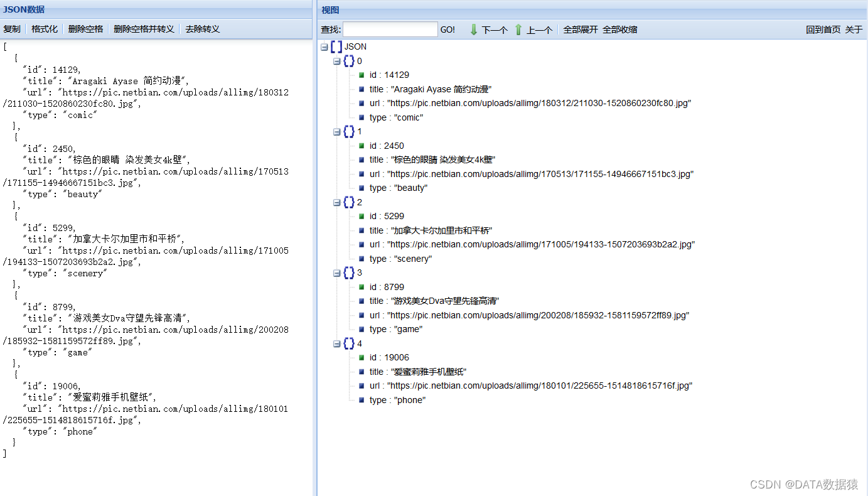Screen dimensions: 868x496
Task: Collapse node 0 using its minus expander
Action: (x=336, y=61)
